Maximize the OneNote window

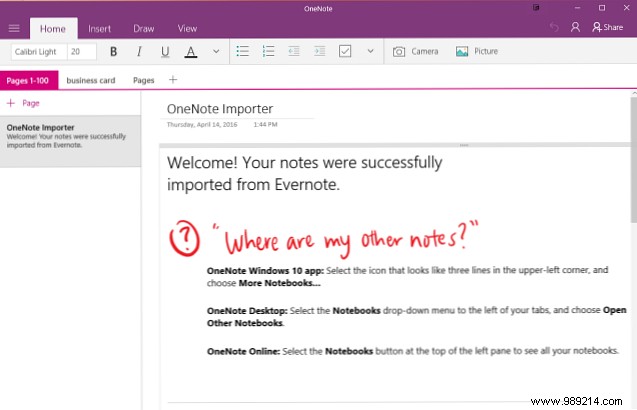(x=602, y=8)
